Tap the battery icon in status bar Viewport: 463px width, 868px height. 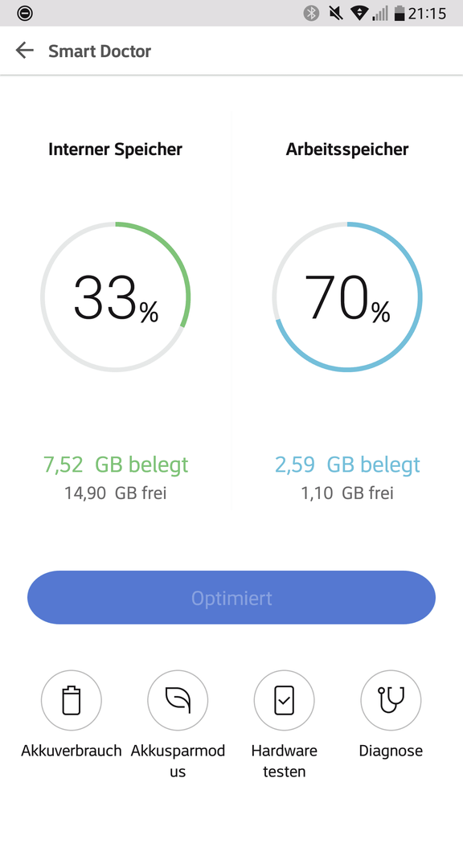[399, 14]
